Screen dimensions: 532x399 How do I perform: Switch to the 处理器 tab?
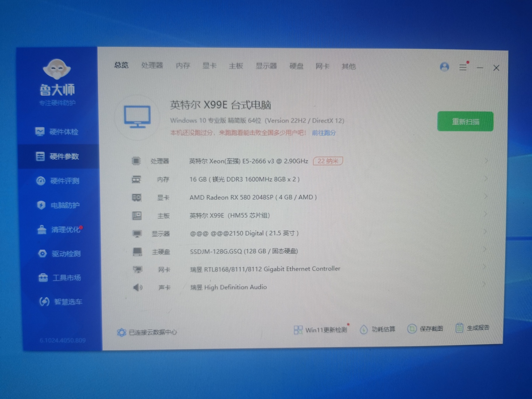[152, 66]
